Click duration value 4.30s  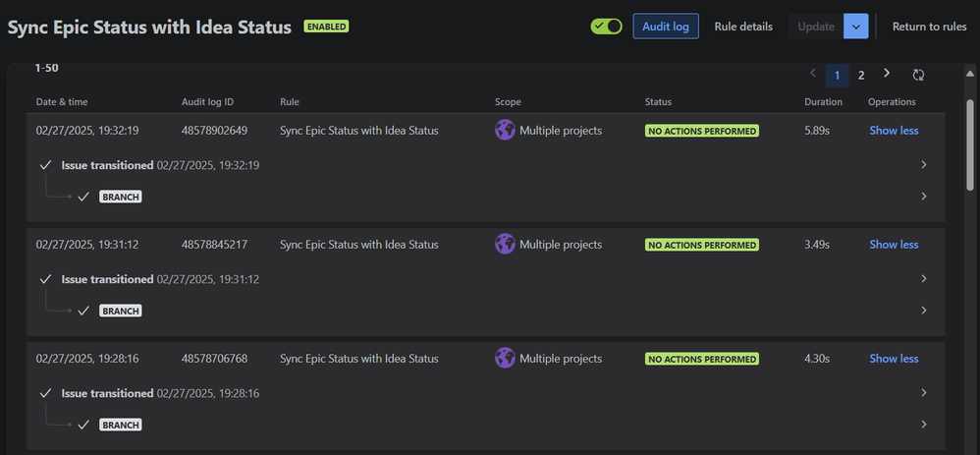(817, 359)
